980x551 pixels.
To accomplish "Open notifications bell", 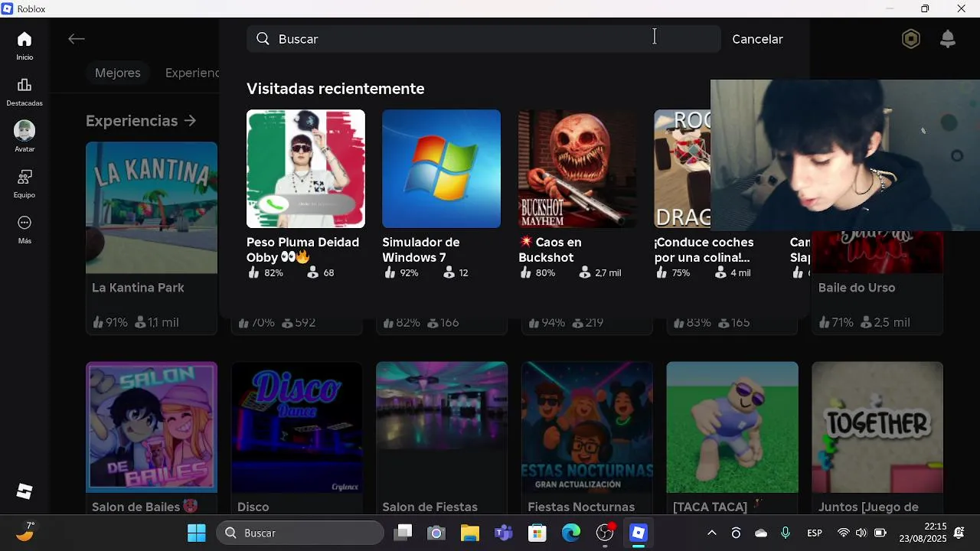I will tap(948, 39).
